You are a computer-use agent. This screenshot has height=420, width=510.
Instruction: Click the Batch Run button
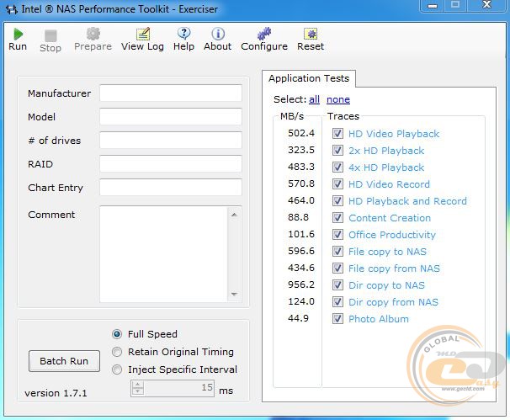pos(64,361)
